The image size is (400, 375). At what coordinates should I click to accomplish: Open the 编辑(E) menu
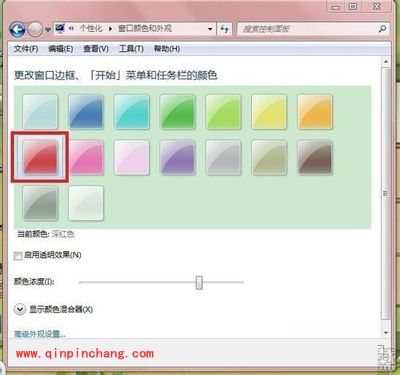61,49
